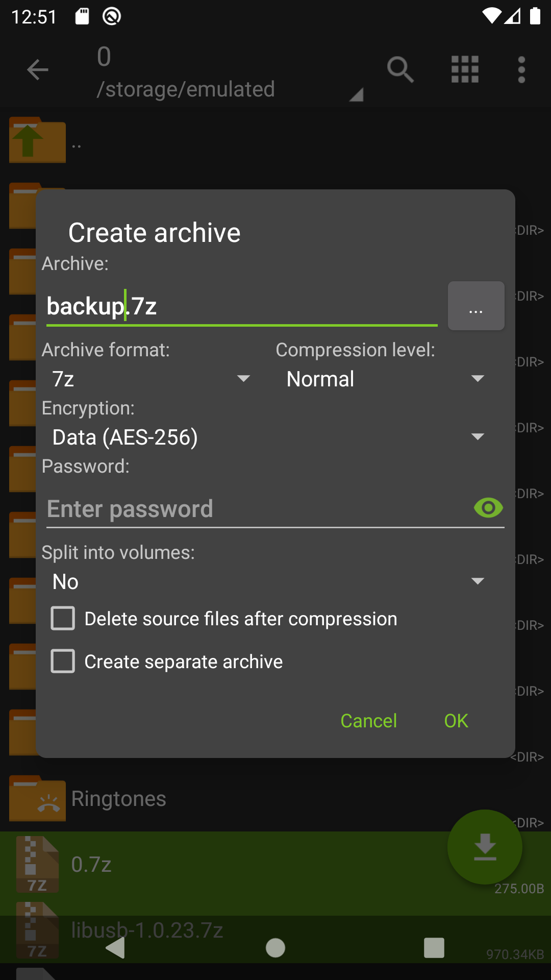The height and width of the screenshot is (980, 551).
Task: Open the overflow menu icon
Action: pos(521,70)
